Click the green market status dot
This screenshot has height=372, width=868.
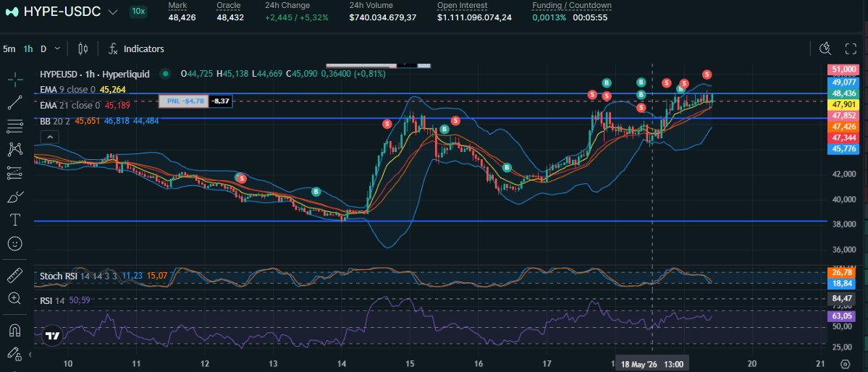(164, 74)
